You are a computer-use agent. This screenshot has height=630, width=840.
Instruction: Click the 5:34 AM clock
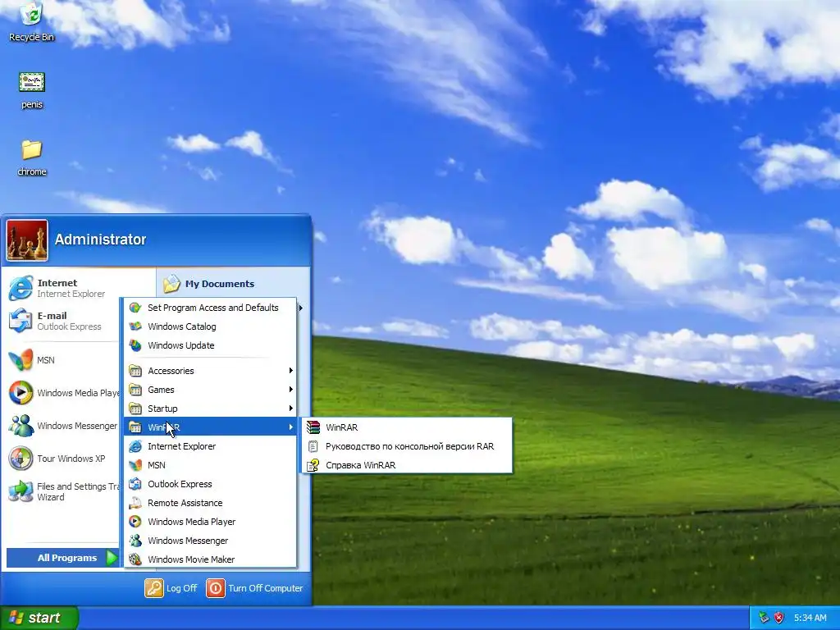point(810,618)
